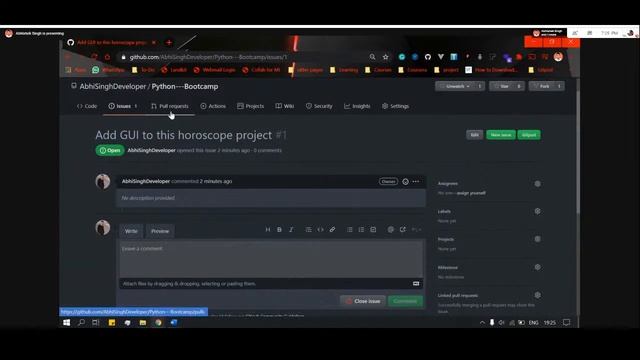Select the Write tab in comment editor
The width and height of the screenshot is (640, 360).
[131, 231]
